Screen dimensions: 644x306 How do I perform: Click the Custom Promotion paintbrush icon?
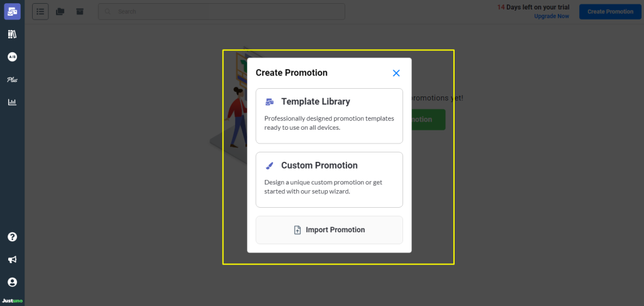pos(269,166)
